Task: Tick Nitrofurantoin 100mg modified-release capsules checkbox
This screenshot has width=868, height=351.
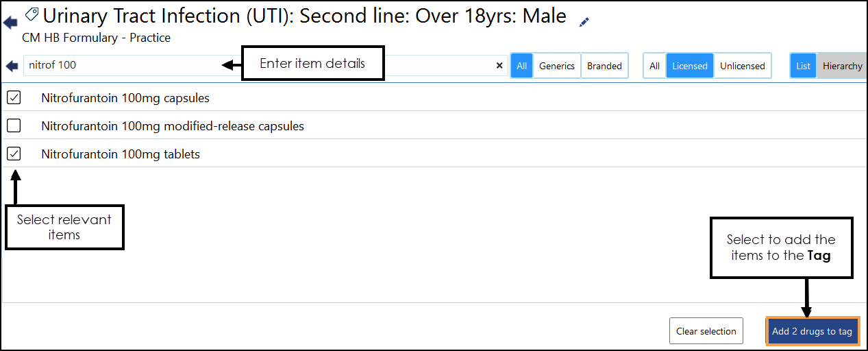Action: [x=14, y=126]
